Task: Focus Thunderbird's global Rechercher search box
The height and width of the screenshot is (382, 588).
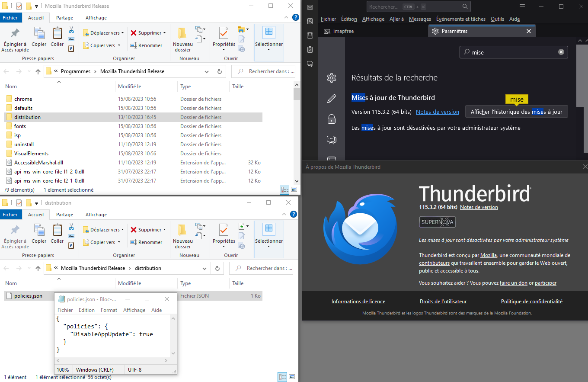Action: point(419,6)
